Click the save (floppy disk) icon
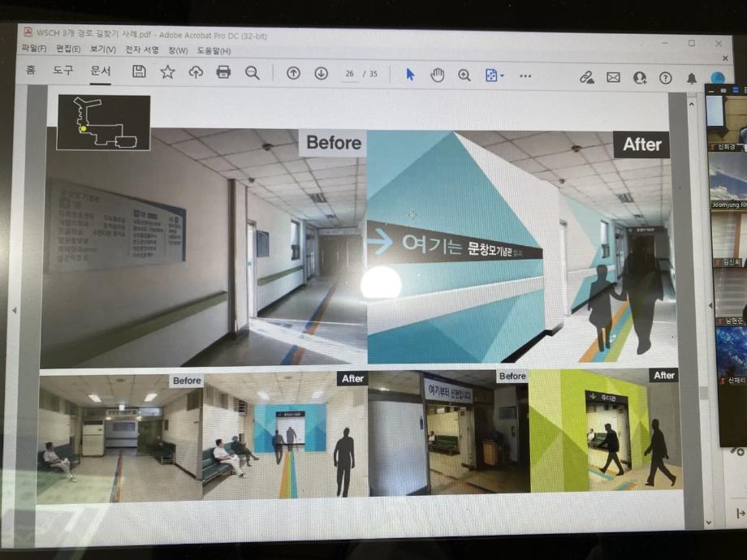This screenshot has height=560, width=747. [x=139, y=72]
